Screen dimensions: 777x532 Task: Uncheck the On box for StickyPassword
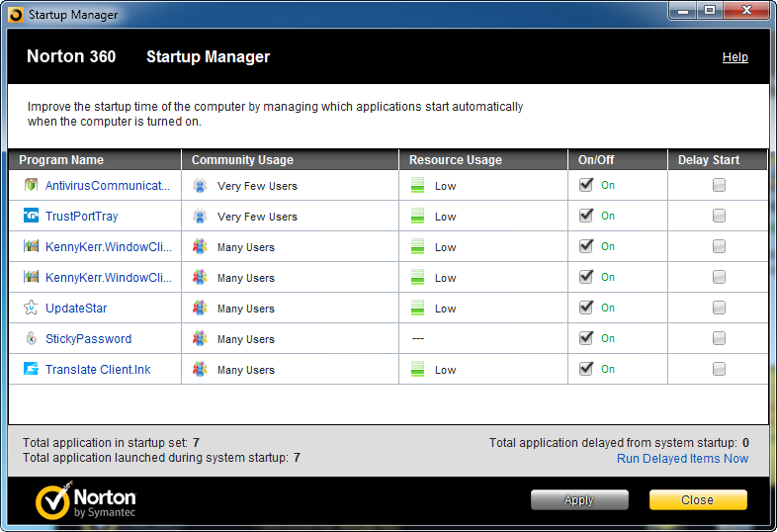pyautogui.click(x=586, y=338)
